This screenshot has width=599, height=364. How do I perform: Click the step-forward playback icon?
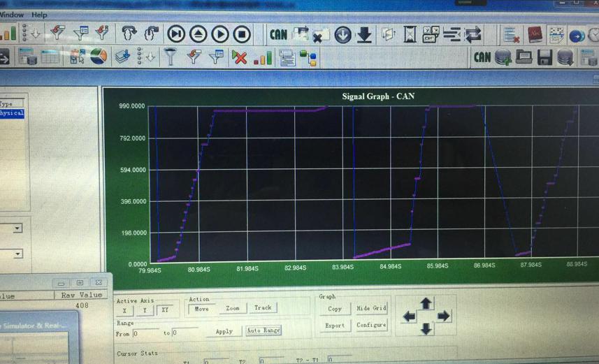tap(175, 34)
